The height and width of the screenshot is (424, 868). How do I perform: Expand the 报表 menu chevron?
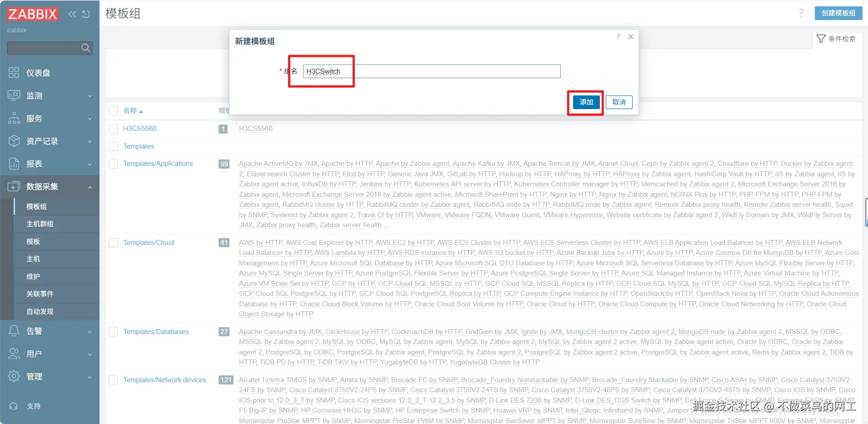tap(90, 164)
